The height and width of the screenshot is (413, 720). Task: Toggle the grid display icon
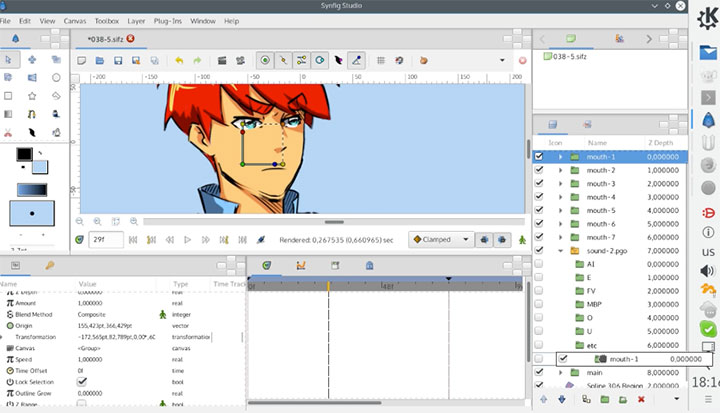click(381, 61)
